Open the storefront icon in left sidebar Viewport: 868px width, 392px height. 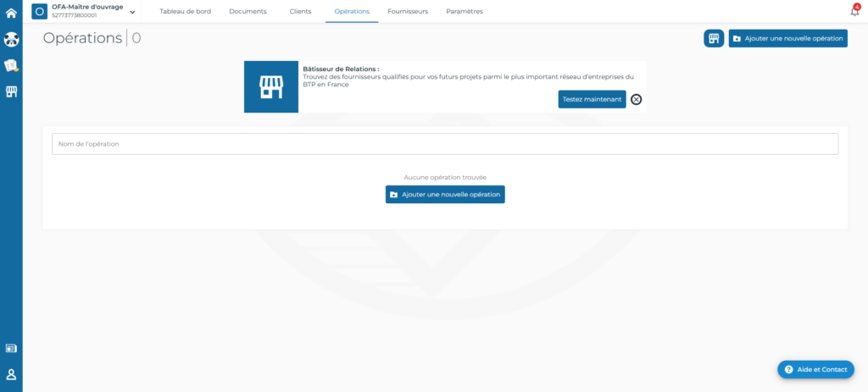click(x=11, y=91)
